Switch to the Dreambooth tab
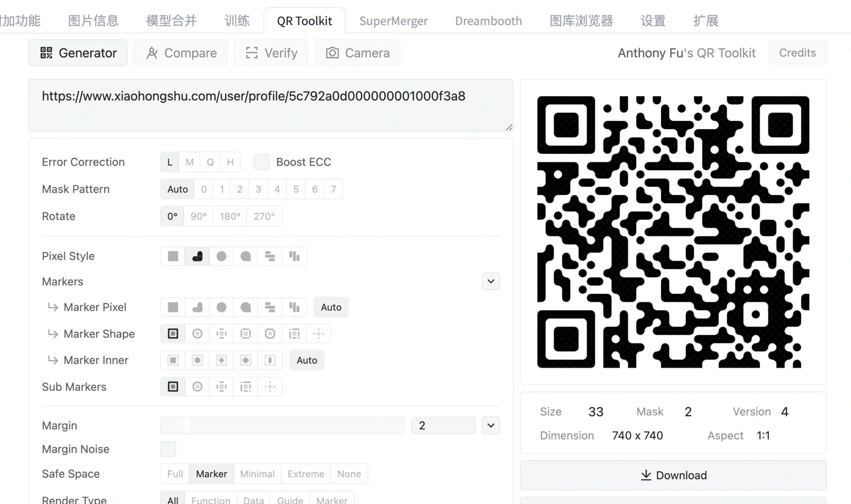Screen dimensions: 851x504 click(488, 21)
